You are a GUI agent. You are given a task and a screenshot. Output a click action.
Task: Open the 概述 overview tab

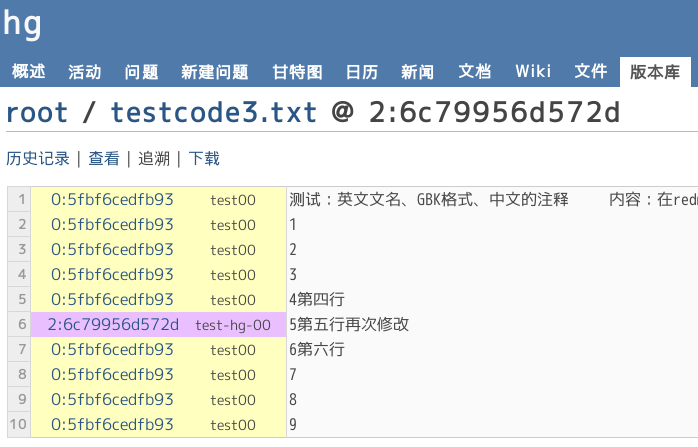click(x=28, y=71)
